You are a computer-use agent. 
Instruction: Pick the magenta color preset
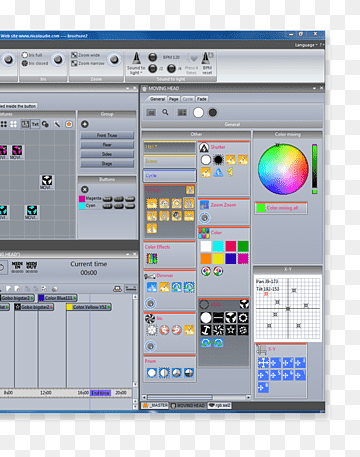click(x=243, y=259)
